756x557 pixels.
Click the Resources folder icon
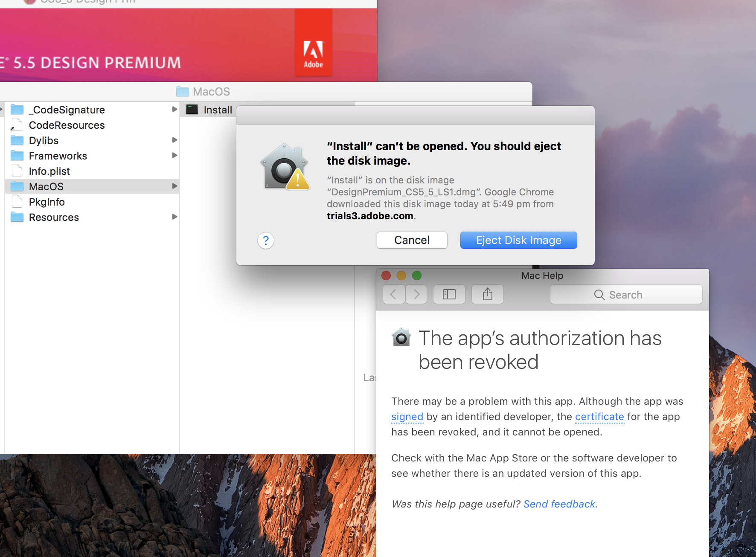(17, 217)
